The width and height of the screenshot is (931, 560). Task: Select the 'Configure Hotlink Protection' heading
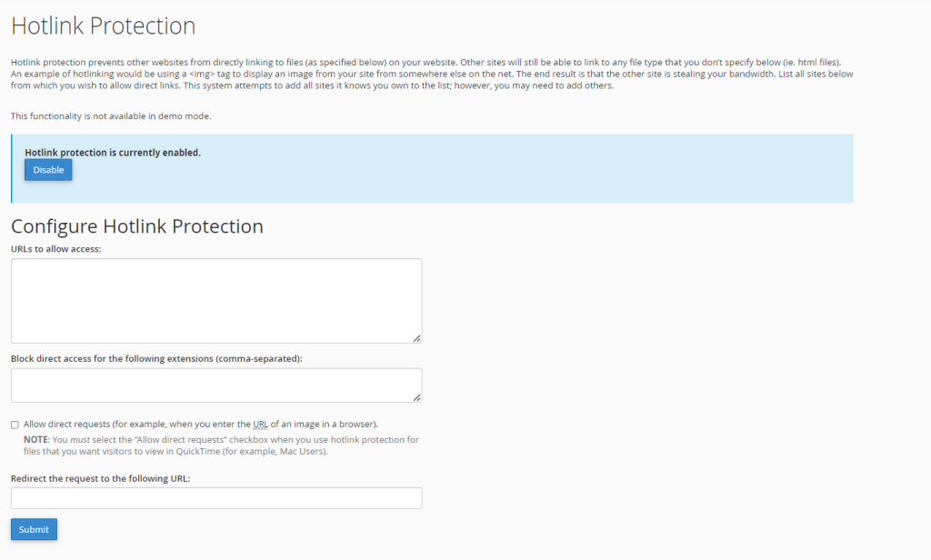(x=137, y=226)
